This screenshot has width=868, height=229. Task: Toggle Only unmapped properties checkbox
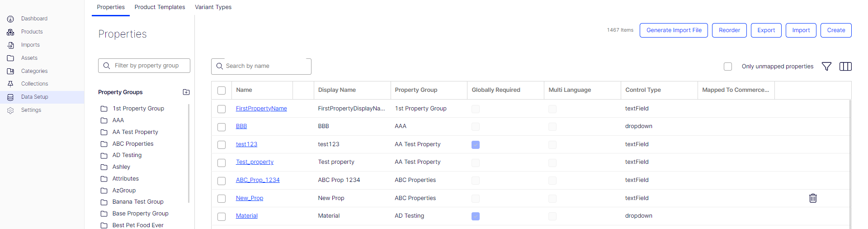728,67
